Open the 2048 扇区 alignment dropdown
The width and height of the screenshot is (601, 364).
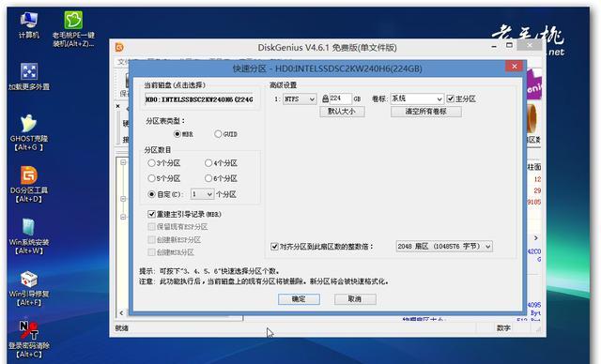coord(444,246)
